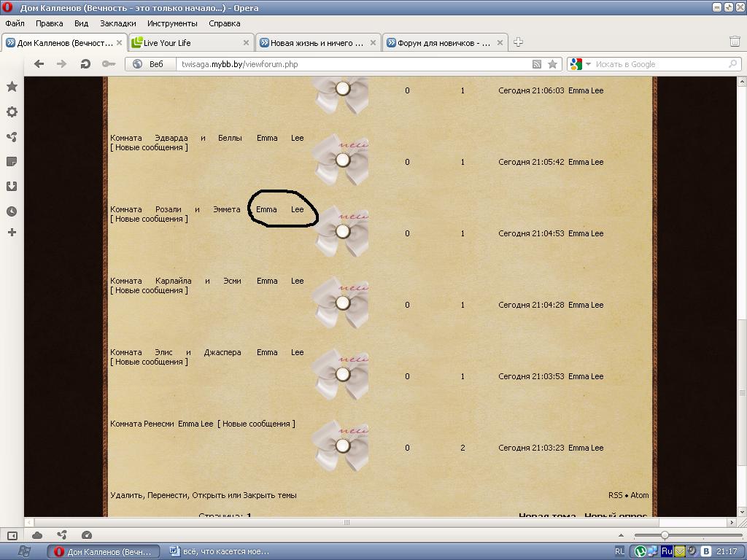Open the Downloads panel in the sidebar

point(12,186)
